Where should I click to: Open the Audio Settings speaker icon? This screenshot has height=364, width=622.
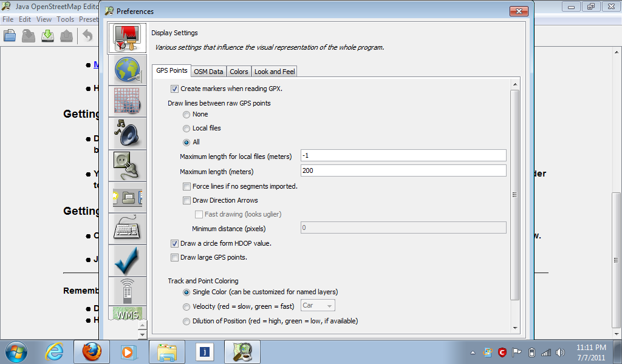[127, 133]
